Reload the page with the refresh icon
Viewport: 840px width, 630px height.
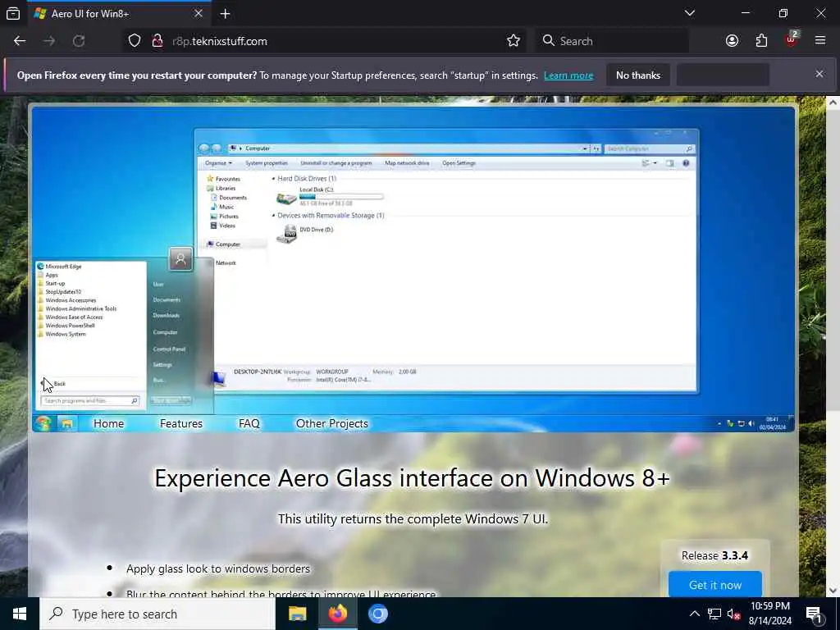(79, 41)
